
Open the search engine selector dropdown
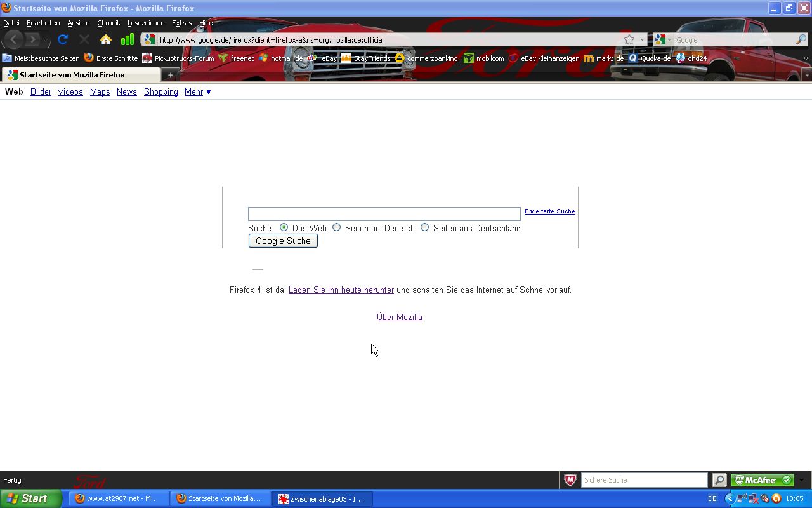(663, 39)
